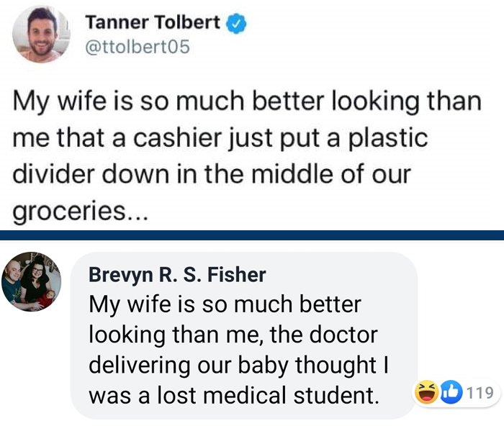
Task: Open the Brevyn R. S. Fisher name link
Action: (177, 274)
